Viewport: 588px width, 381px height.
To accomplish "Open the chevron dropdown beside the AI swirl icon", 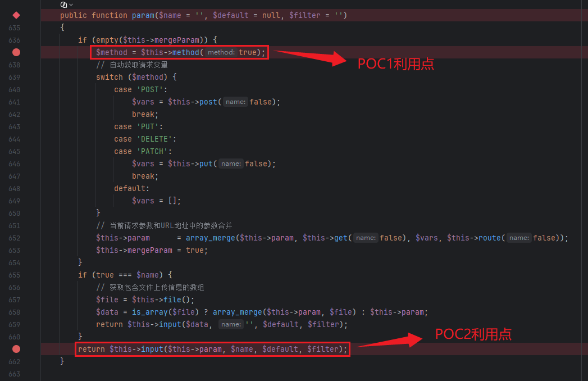I will [x=71, y=5].
